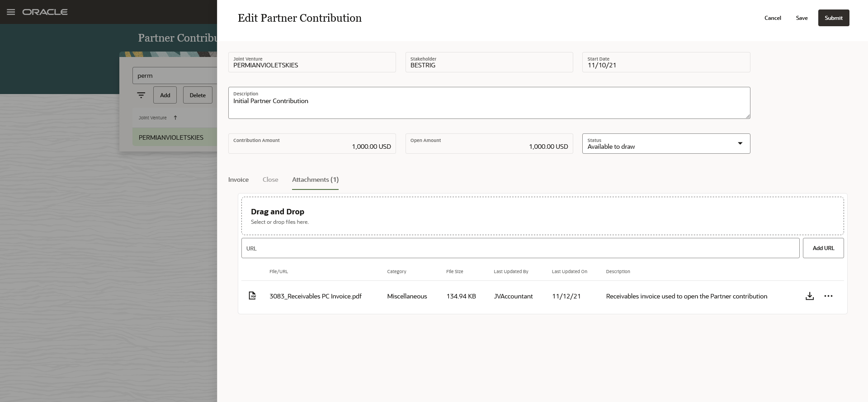Viewport: 868px width, 402px height.
Task: Submit the partner contribution
Action: tap(833, 18)
